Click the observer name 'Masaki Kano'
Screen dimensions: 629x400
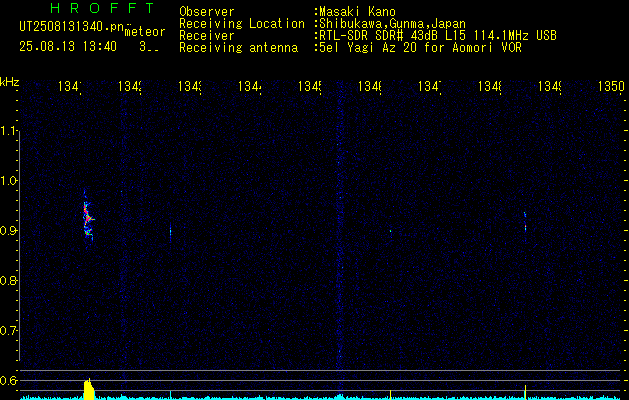(x=357, y=12)
